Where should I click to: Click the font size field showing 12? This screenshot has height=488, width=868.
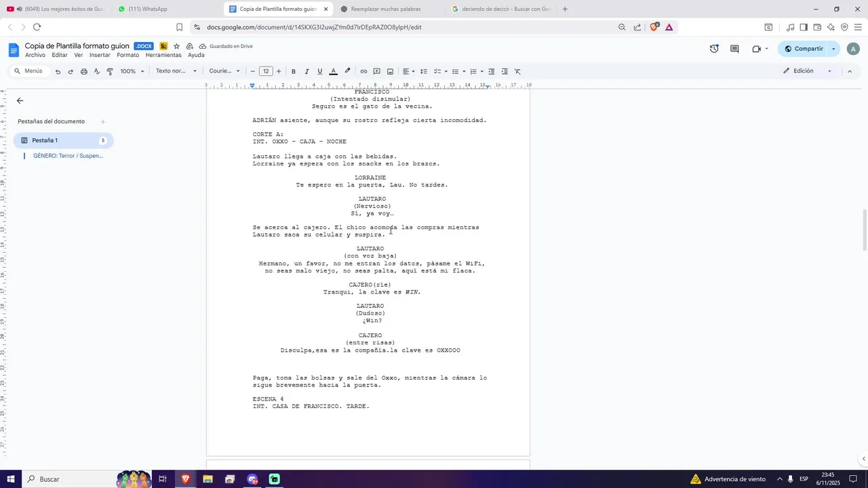pos(266,71)
